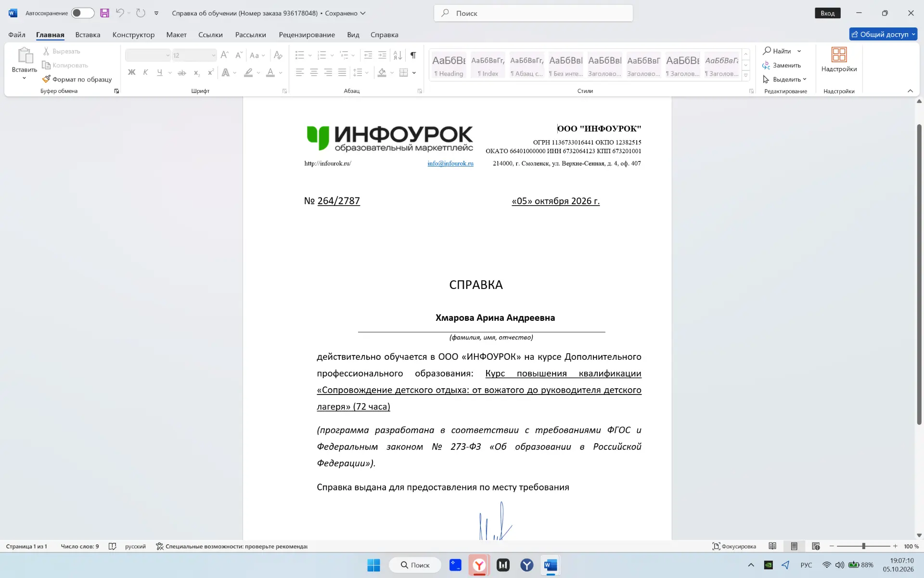
Task: Toggle bold (Ж) formatting
Action: [x=131, y=73]
